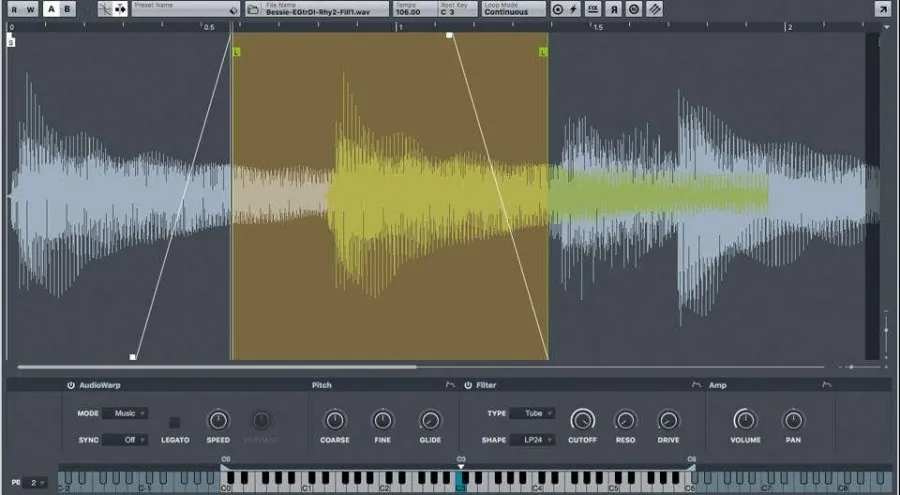The width and height of the screenshot is (900, 495).
Task: Click the C3 root key marker
Action: click(461, 466)
